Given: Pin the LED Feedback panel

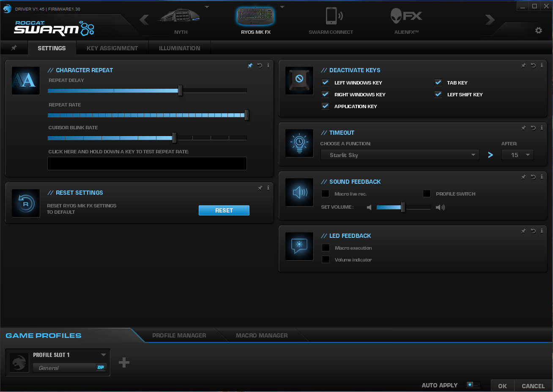Looking at the screenshot, I should coord(523,231).
